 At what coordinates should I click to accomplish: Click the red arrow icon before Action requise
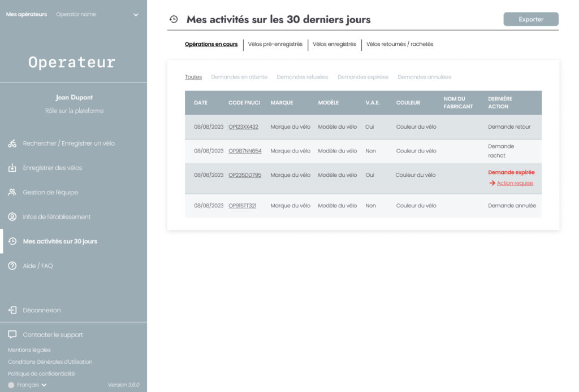(x=492, y=183)
